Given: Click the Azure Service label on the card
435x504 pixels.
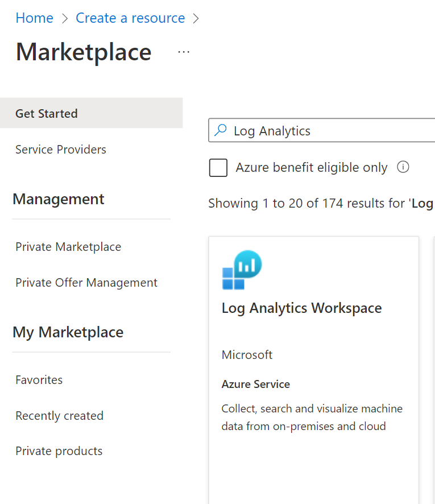Looking at the screenshot, I should [x=256, y=385].
